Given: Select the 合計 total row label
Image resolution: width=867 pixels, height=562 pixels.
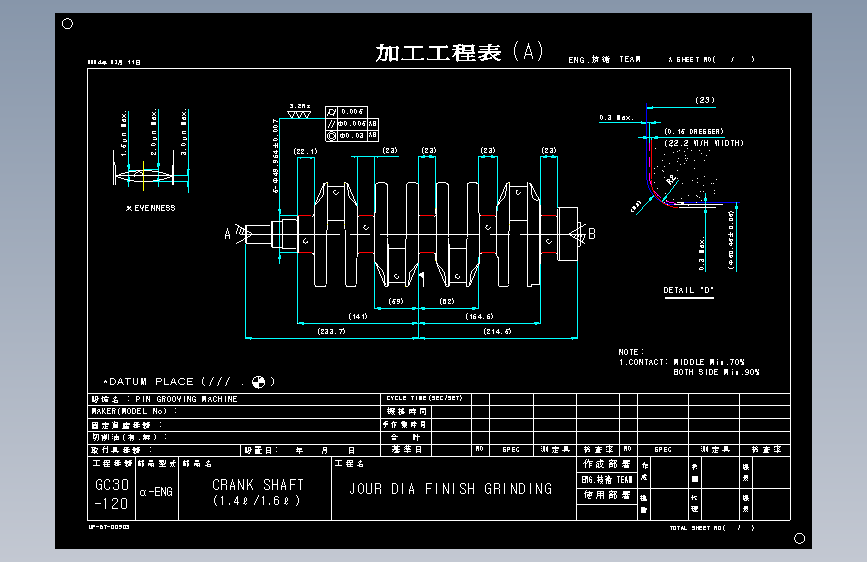Looking at the screenshot, I should pyautogui.click(x=406, y=437).
